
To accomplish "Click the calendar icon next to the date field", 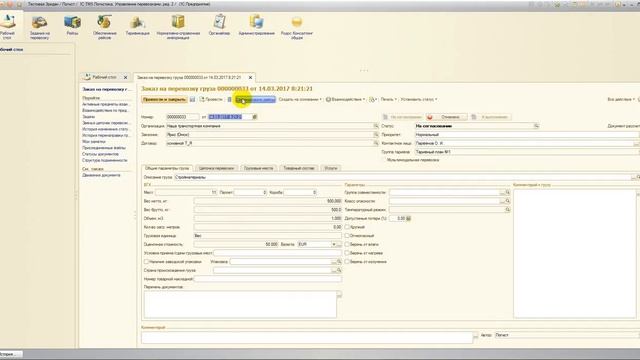I will point(254,117).
